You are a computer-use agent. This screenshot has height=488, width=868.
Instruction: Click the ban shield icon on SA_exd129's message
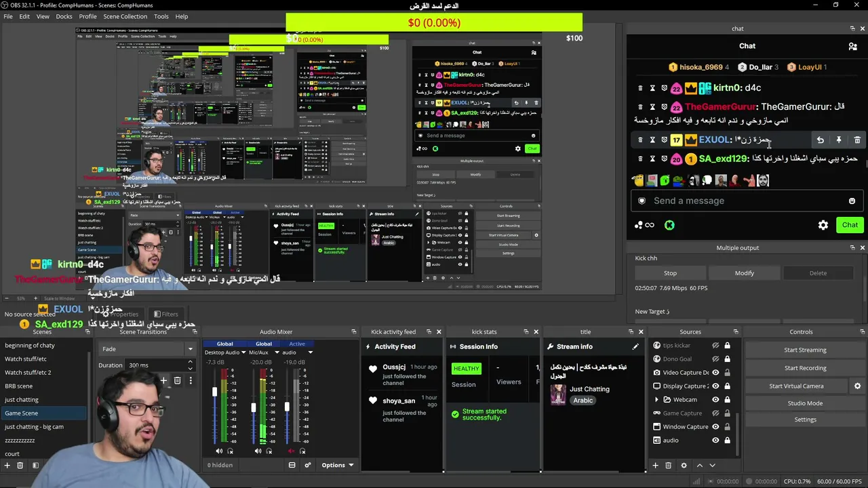click(x=665, y=159)
